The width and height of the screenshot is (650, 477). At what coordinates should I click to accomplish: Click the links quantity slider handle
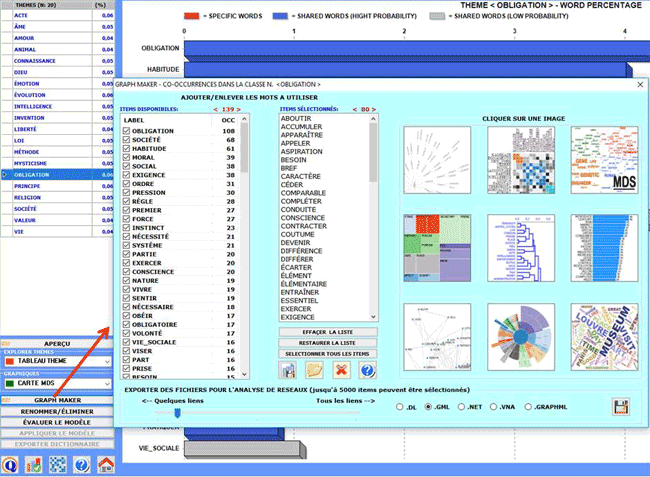click(x=177, y=413)
